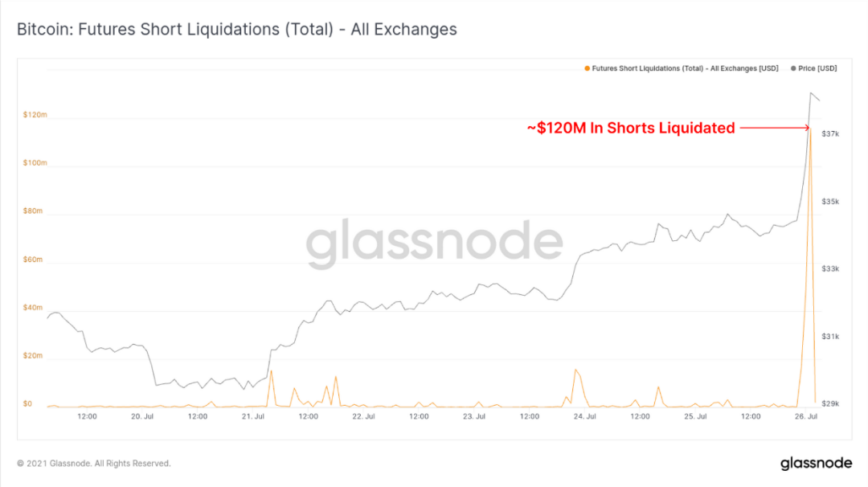Click the glassnode watermark in chart center
868x487 pixels.
point(435,242)
